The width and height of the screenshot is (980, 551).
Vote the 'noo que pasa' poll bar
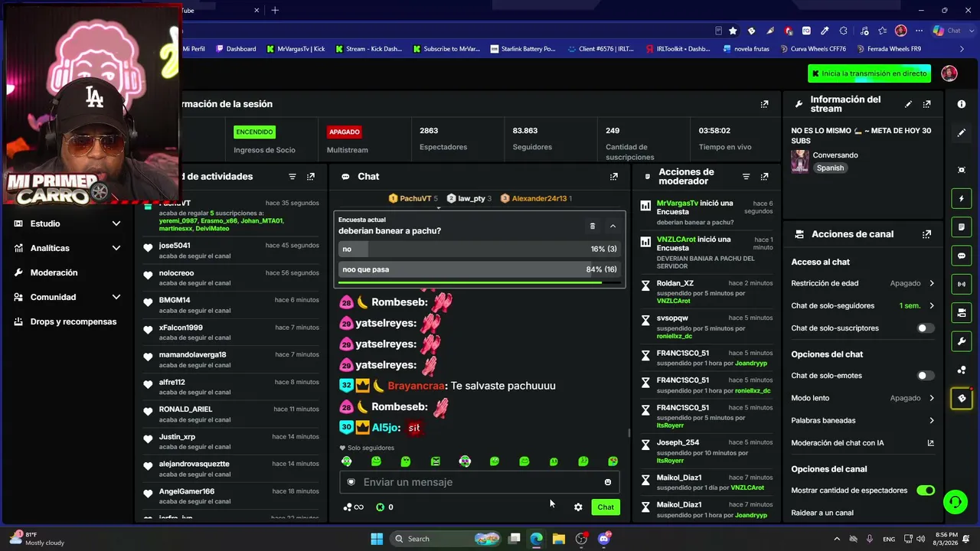pyautogui.click(x=479, y=269)
